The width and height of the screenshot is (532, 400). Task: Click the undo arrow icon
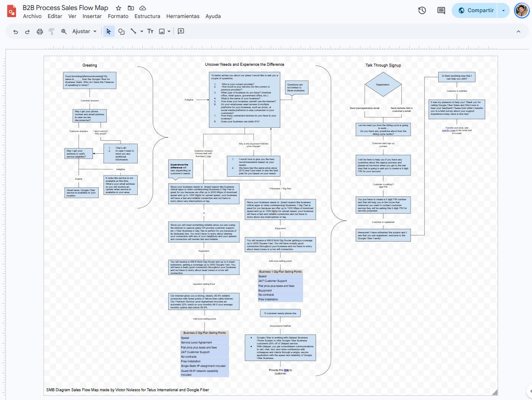coord(15,31)
